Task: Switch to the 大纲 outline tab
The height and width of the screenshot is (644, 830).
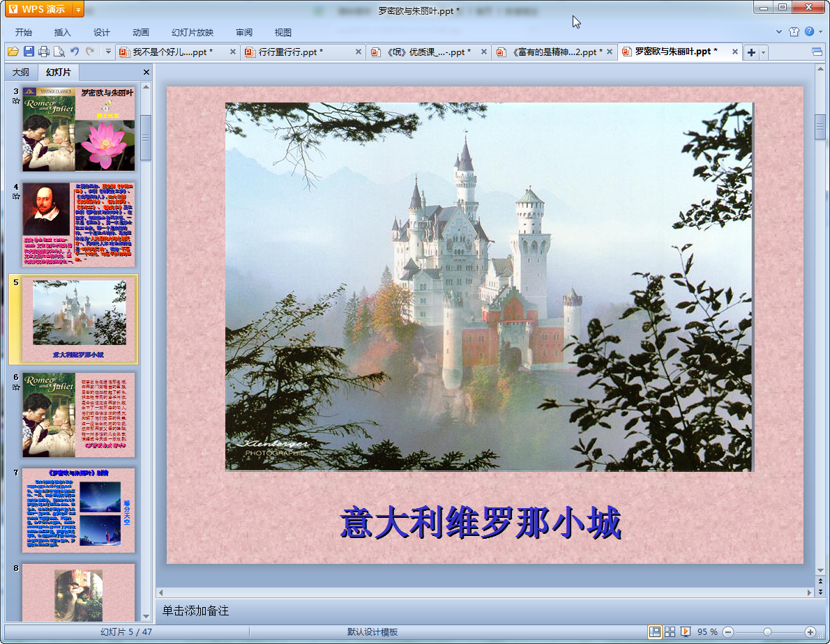Action: tap(21, 72)
